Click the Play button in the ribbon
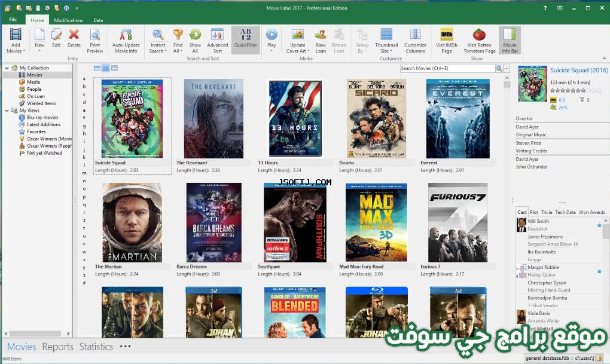Screen dimensions: 610x364 tap(272, 41)
